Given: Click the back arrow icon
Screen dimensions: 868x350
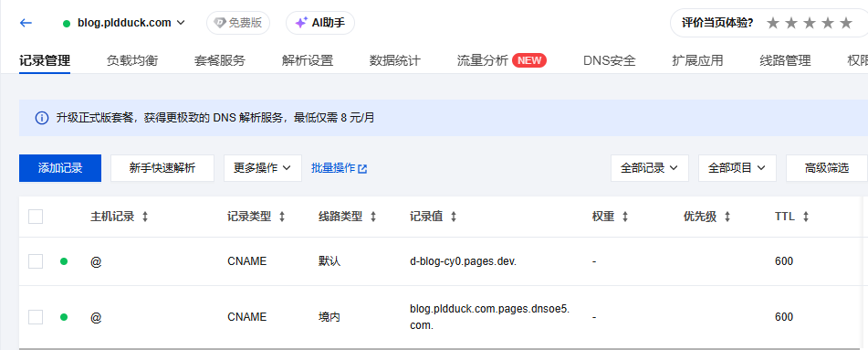Looking at the screenshot, I should click(x=26, y=23).
